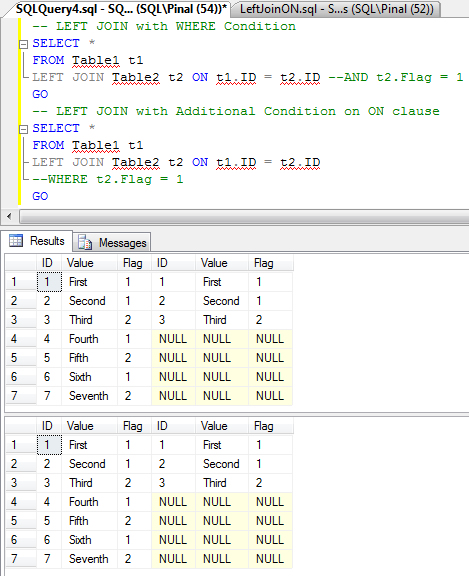Click the horizontal scrollbar left arrow

(x=9, y=216)
